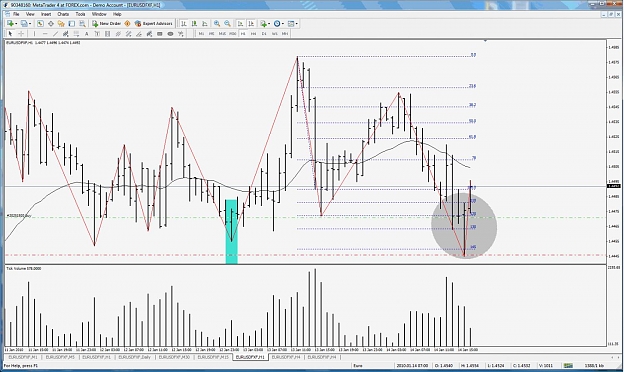This screenshot has width=625, height=372.
Task: Select the Crosshair tool
Action: tap(21, 34)
